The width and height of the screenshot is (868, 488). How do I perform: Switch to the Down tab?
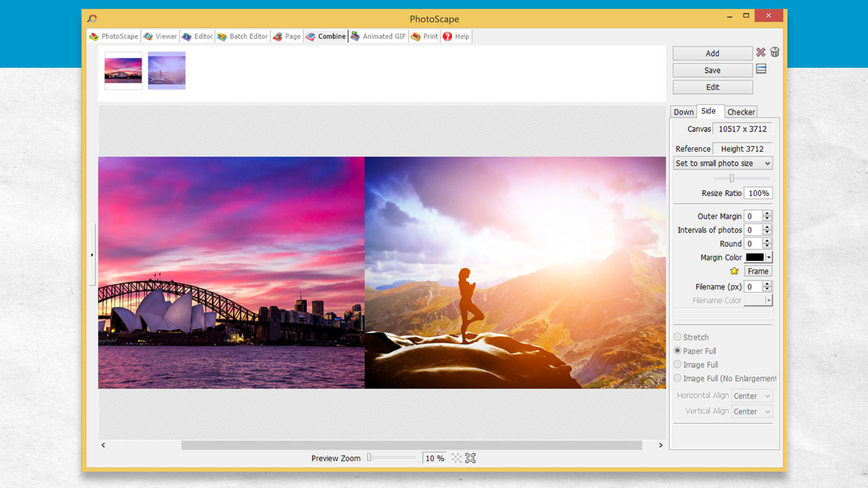pyautogui.click(x=684, y=112)
